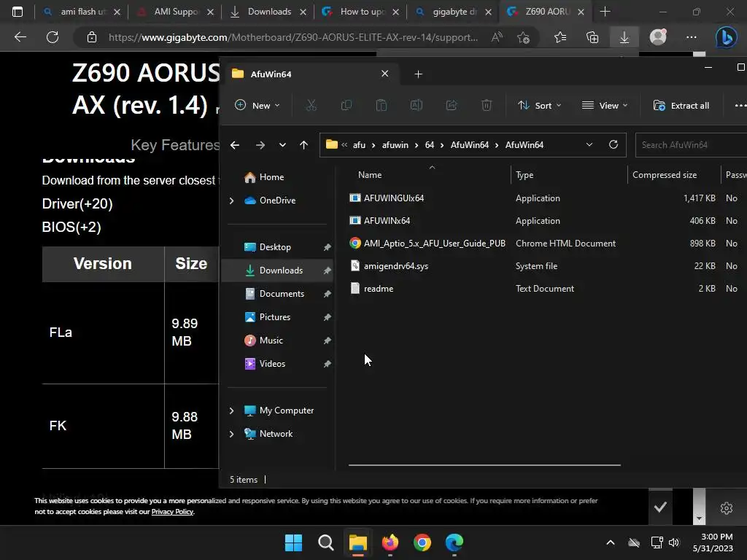Open the Edge Downloads toolbar icon

click(624, 37)
